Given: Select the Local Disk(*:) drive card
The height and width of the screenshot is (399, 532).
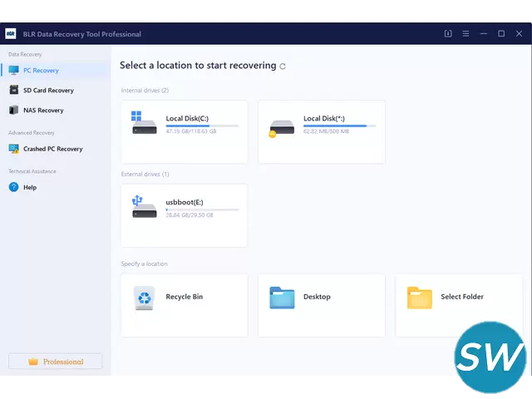Looking at the screenshot, I should pyautogui.click(x=321, y=131).
